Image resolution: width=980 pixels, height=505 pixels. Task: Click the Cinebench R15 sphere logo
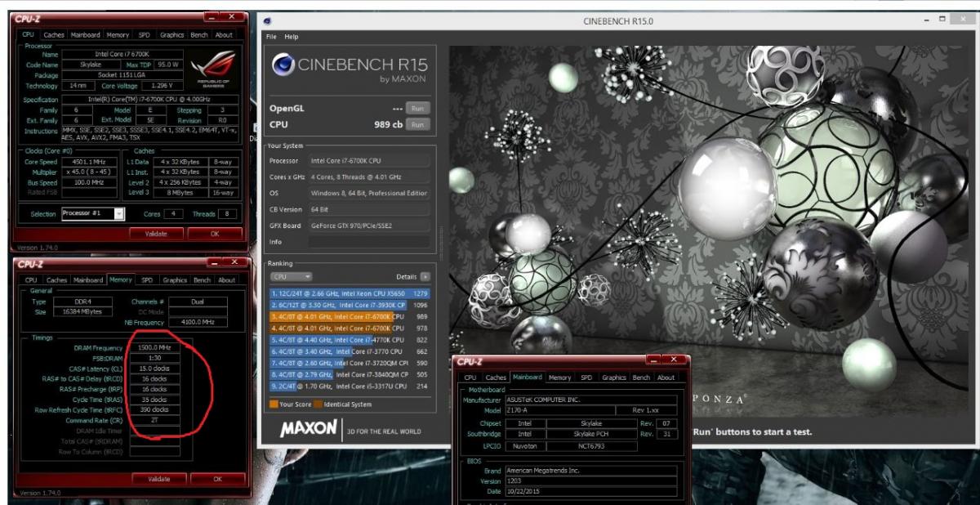tap(283, 65)
